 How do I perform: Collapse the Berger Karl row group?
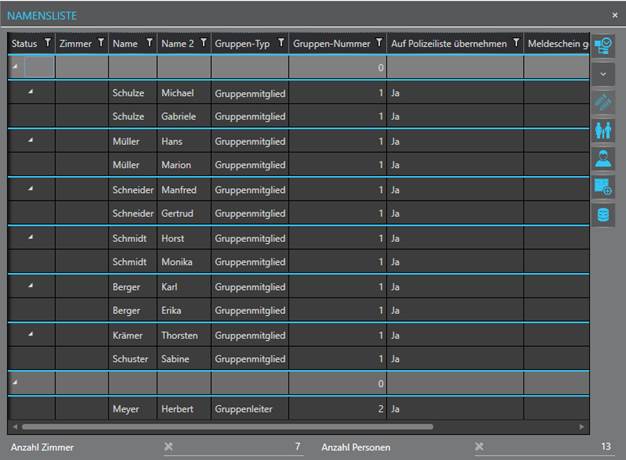tap(30, 285)
